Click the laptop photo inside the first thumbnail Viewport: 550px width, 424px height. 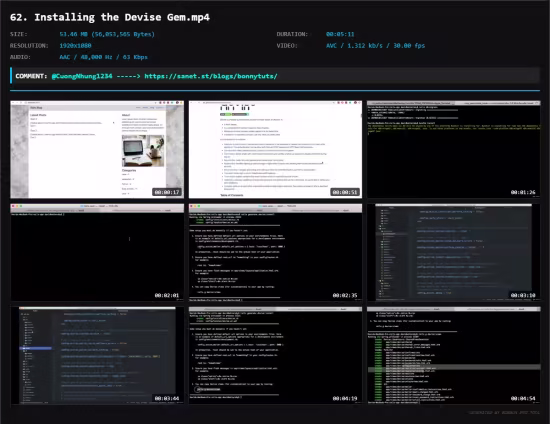(x=143, y=151)
